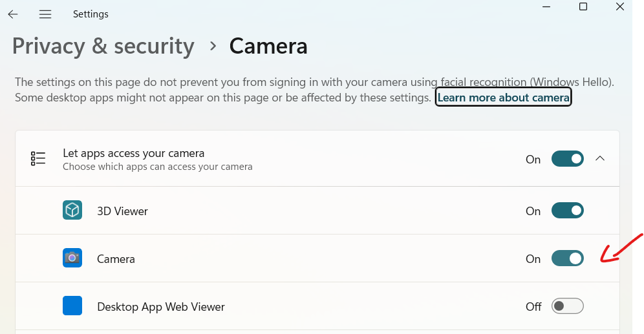Viewport: 644px width, 334px height.
Task: Click the Desktop App Web Viewer icon
Action: click(x=72, y=306)
